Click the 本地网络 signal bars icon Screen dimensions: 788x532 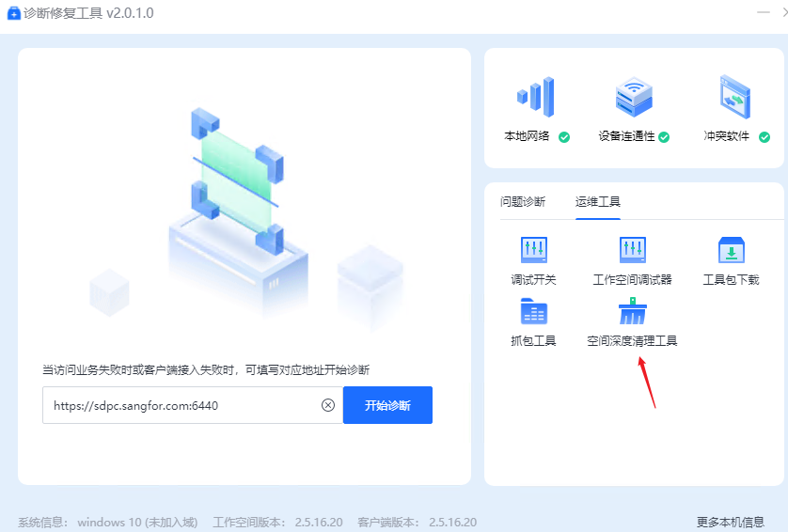[x=535, y=97]
